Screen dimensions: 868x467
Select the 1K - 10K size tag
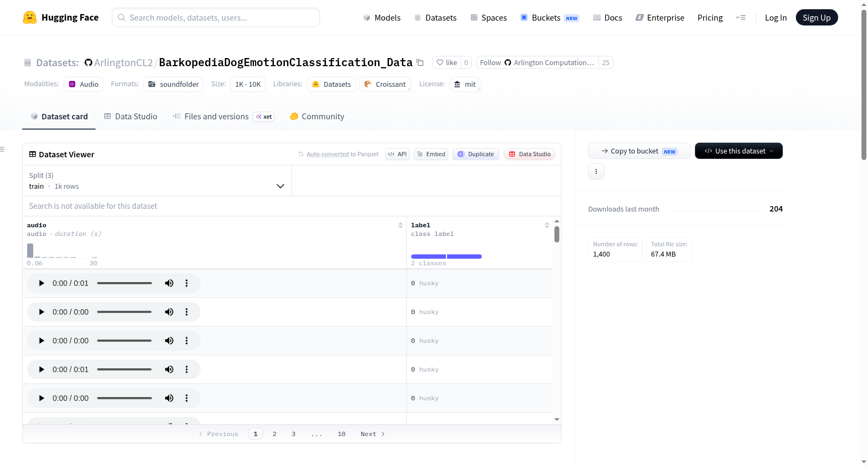(248, 84)
